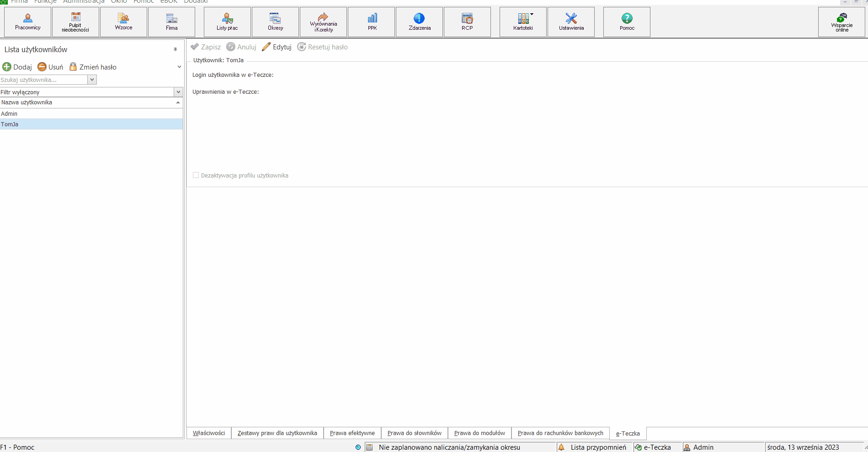Viewport: 868px width, 452px height.
Task: Switch to Zestawy praw dla użytkownika tab
Action: [277, 433]
